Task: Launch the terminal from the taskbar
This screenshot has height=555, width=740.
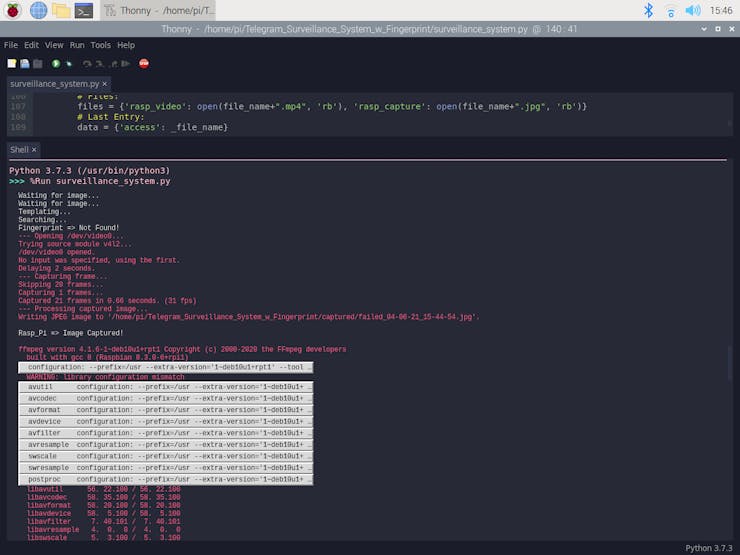Action: coord(85,10)
